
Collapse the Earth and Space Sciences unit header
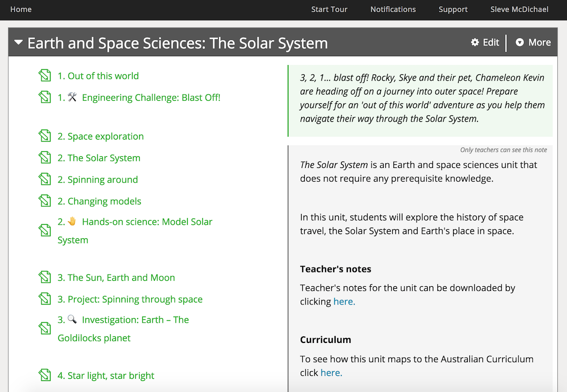point(18,42)
